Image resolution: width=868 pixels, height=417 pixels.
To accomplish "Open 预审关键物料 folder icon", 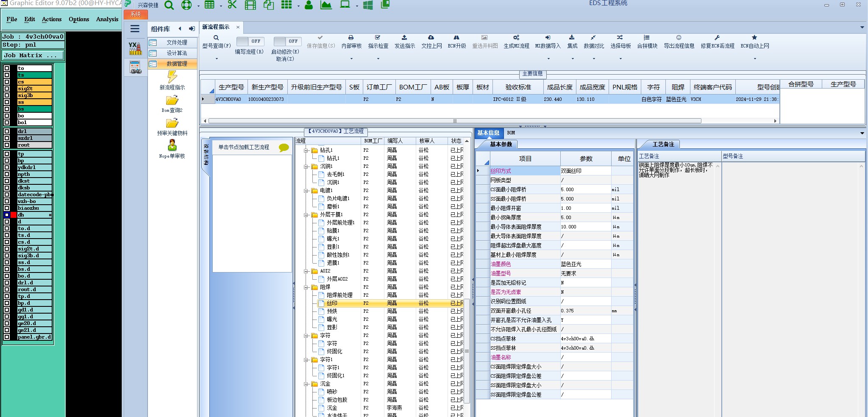I will pyautogui.click(x=172, y=123).
